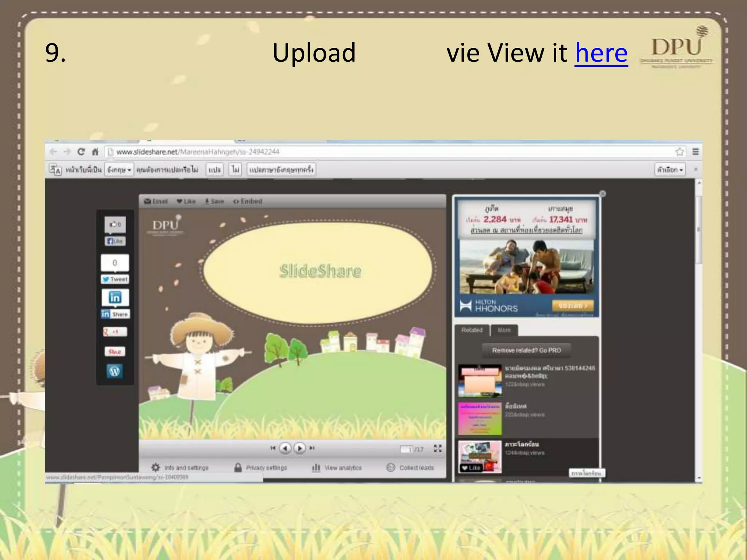
Task: Open Privacy settings with lock icon
Action: click(x=260, y=467)
